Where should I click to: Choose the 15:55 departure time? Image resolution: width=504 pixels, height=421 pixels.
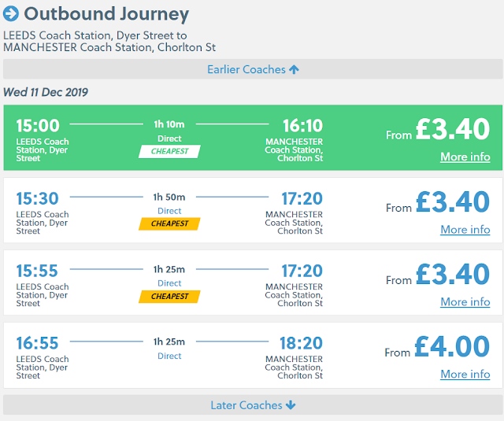pyautogui.click(x=38, y=271)
